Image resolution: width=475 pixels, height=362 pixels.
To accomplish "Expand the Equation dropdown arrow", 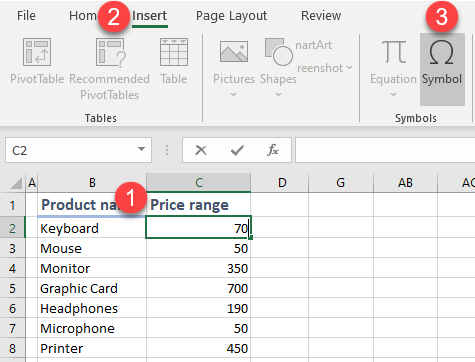I will coord(393,95).
